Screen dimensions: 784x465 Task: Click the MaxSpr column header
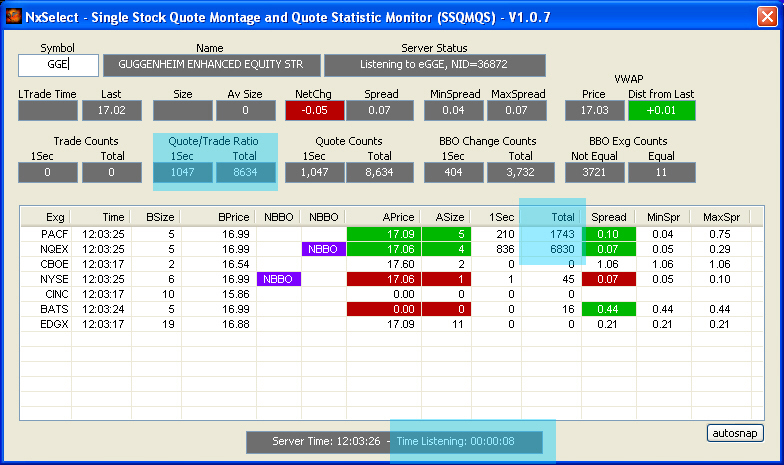tap(720, 217)
